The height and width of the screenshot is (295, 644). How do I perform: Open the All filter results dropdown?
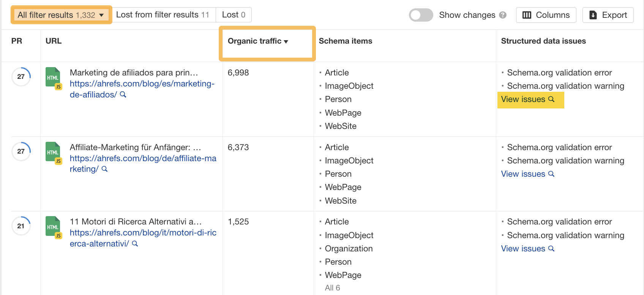(x=61, y=15)
